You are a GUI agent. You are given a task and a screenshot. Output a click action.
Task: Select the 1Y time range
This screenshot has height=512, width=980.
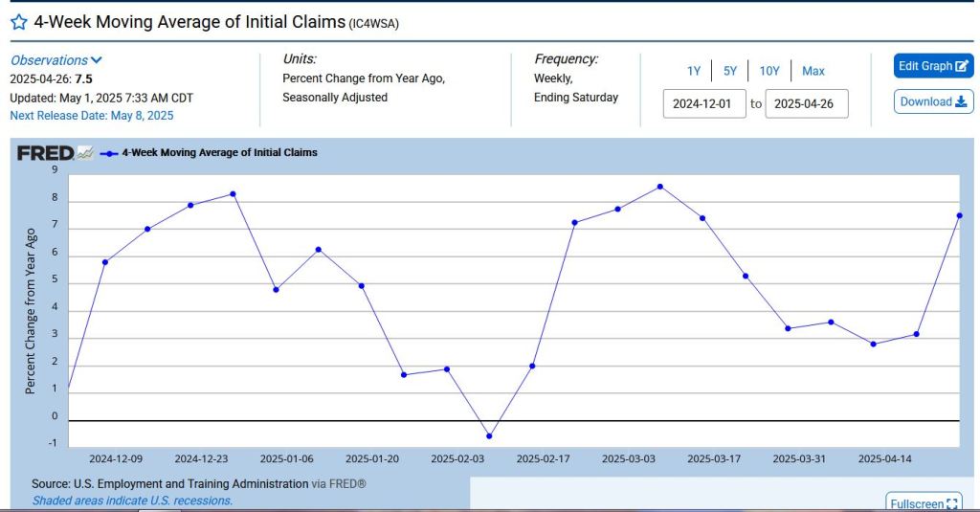[694, 71]
